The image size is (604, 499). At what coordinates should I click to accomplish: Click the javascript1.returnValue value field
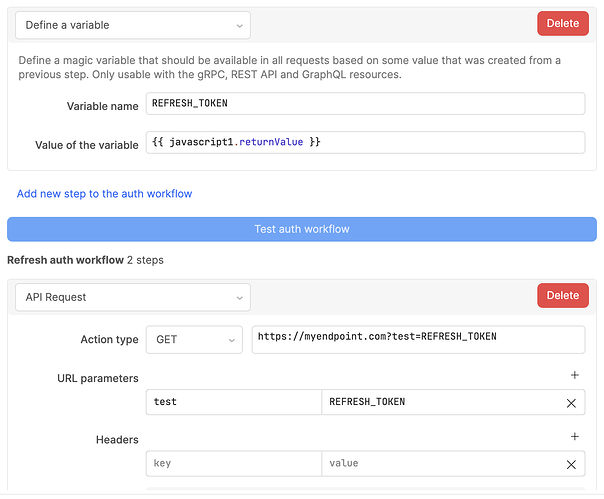[x=365, y=143]
